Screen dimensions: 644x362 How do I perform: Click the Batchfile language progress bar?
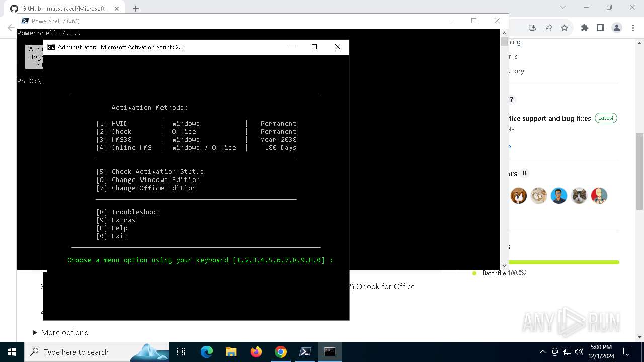564,262
